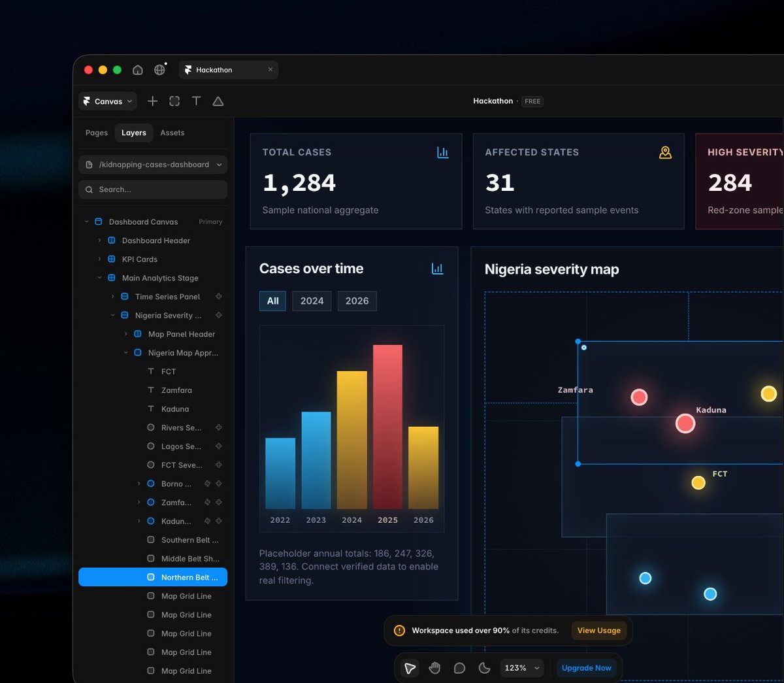Click the chart icon in Cases over time panel
The image size is (784, 683).
[x=437, y=269]
